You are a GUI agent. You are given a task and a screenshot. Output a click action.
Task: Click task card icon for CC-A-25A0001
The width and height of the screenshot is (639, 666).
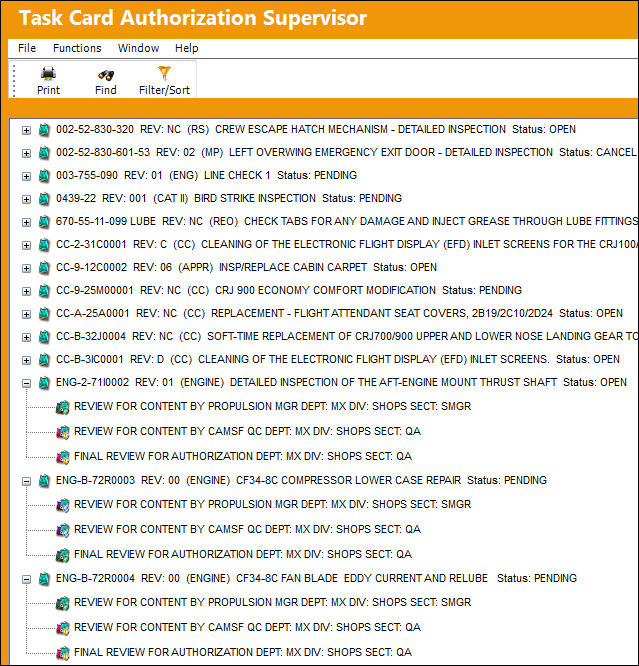44,313
